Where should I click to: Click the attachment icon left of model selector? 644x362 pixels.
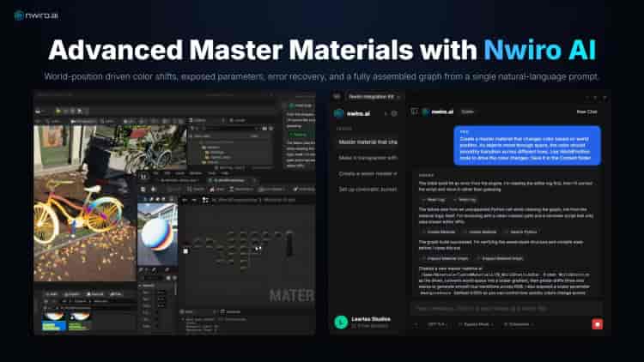pos(418,324)
